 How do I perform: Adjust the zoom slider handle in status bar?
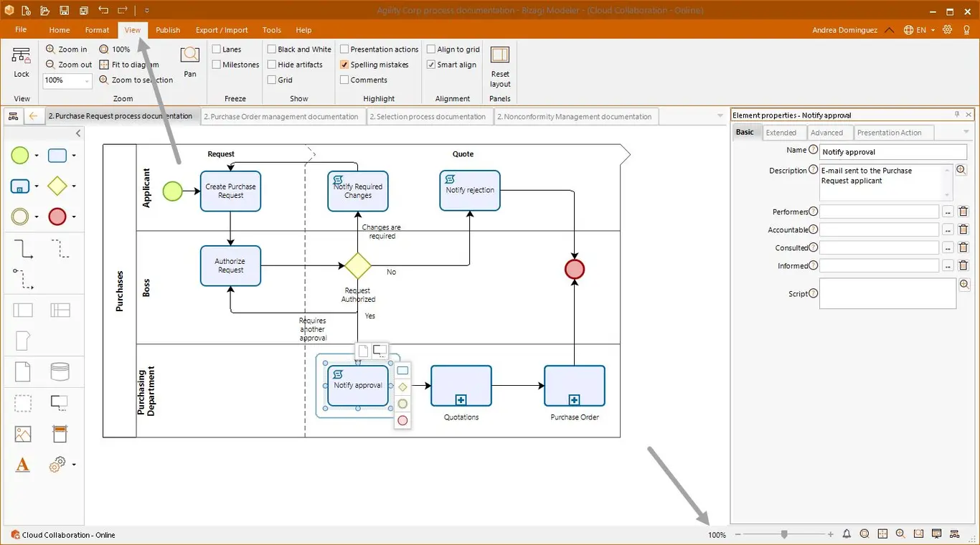tap(784, 534)
